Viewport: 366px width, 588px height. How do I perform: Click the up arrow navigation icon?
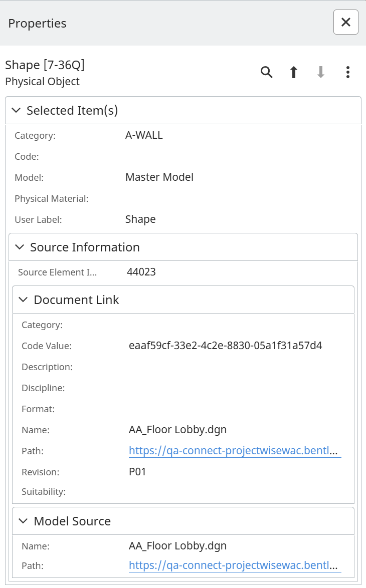point(294,73)
